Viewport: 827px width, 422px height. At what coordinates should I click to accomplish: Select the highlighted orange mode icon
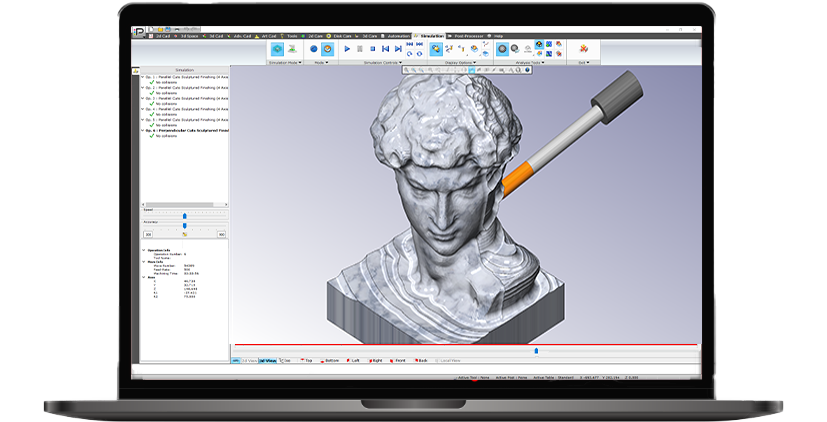(x=328, y=49)
